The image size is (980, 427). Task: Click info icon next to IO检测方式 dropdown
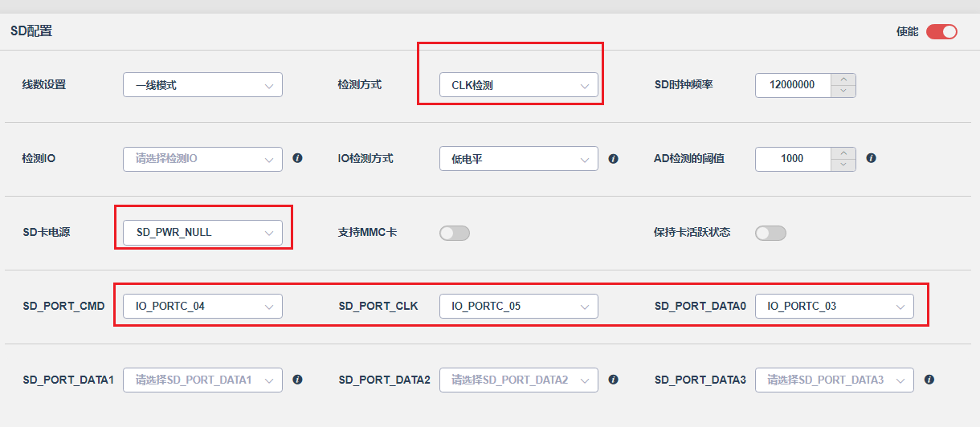tap(614, 159)
